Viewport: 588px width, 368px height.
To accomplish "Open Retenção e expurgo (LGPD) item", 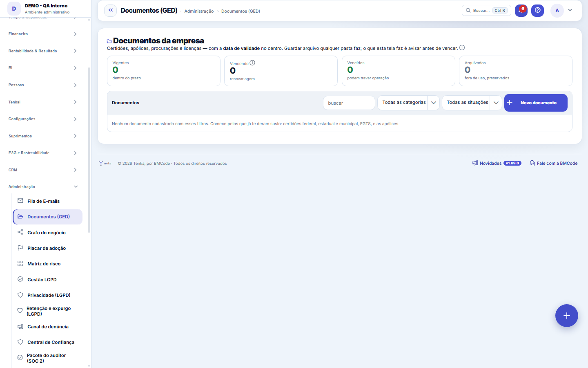I will pyautogui.click(x=48, y=311).
